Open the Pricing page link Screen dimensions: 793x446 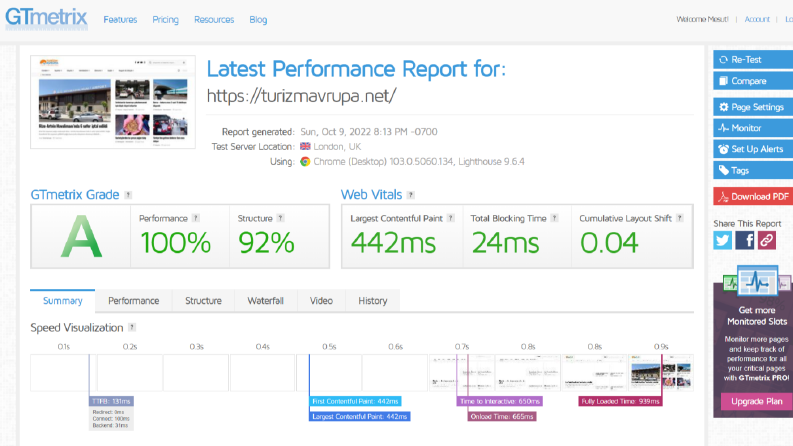click(165, 20)
